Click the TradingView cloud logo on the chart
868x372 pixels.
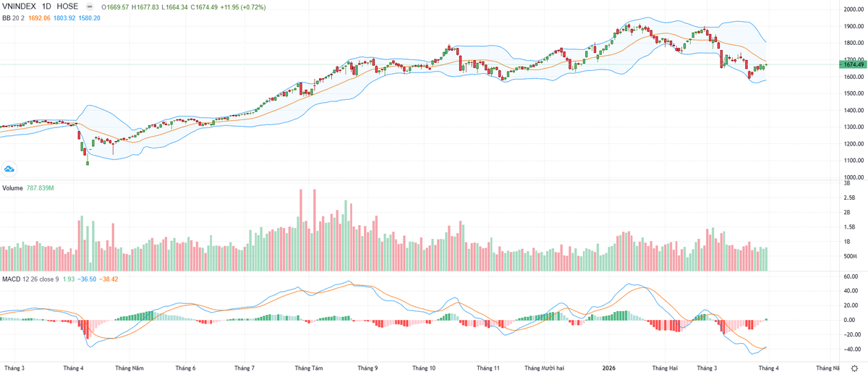tap(10, 169)
